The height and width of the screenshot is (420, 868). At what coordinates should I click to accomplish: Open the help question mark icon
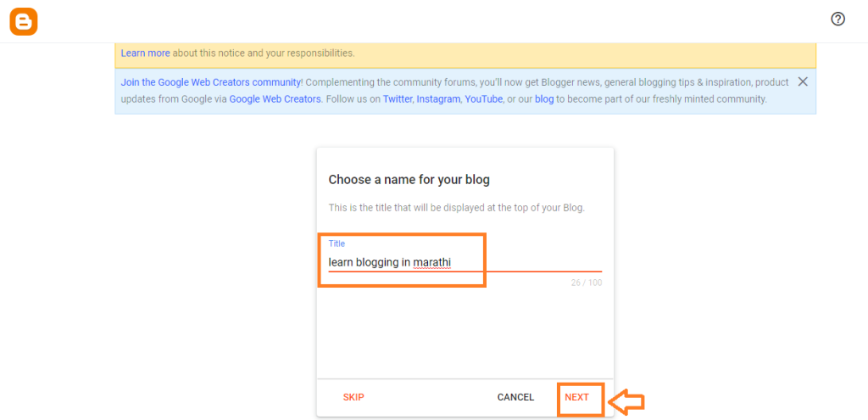[x=838, y=20]
